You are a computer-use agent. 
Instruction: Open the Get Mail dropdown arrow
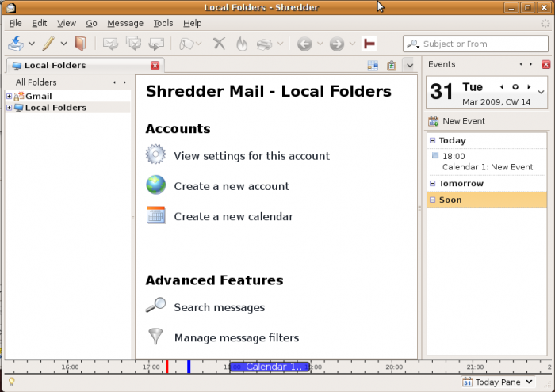[x=32, y=44]
